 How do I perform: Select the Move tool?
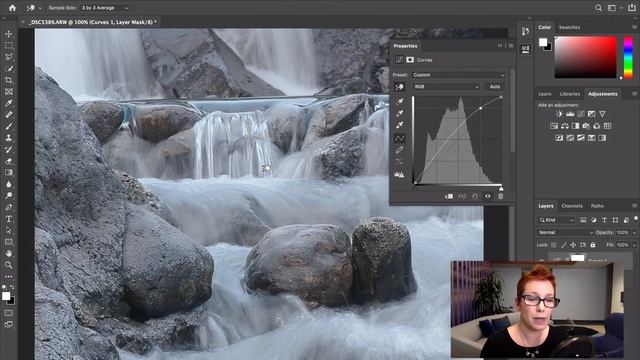tap(9, 34)
